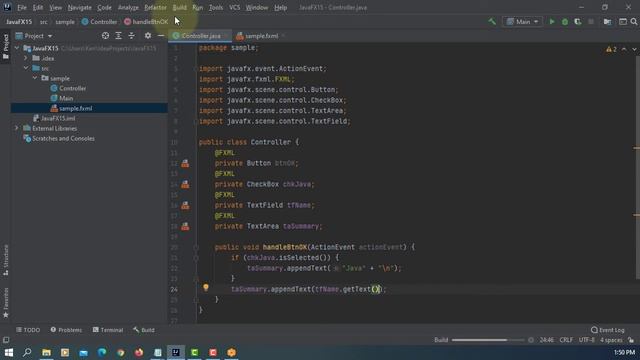Open Windows taskbar search
Image resolution: width=640 pixels, height=360 pixels.
point(27,352)
